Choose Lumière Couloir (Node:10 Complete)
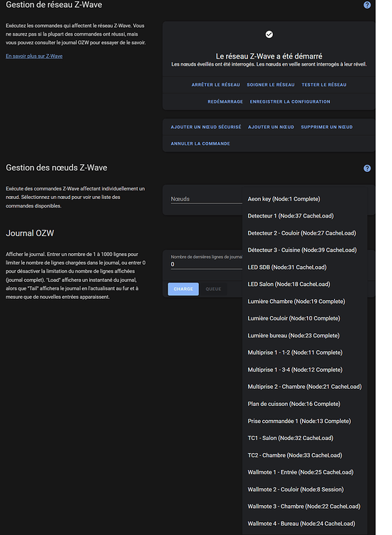Screen dimensions: 392x535 coord(305,318)
